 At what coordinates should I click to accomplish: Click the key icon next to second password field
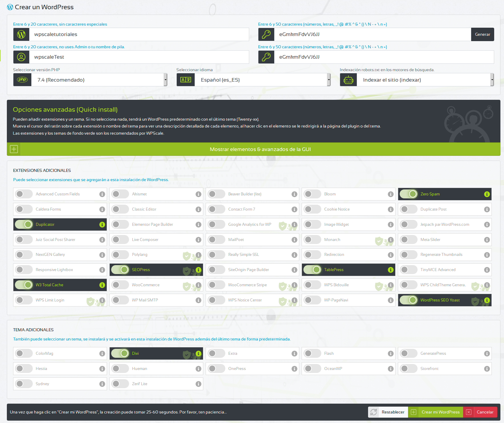[266, 57]
